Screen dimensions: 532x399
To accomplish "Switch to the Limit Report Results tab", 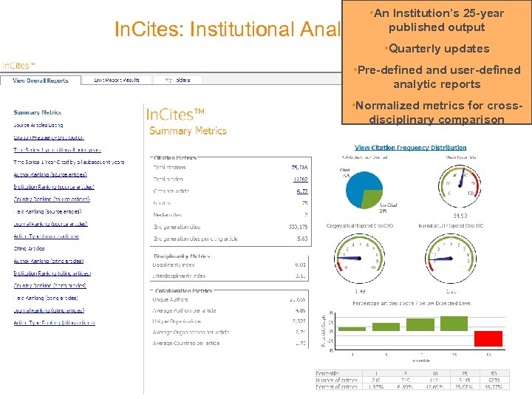I will pos(117,80).
